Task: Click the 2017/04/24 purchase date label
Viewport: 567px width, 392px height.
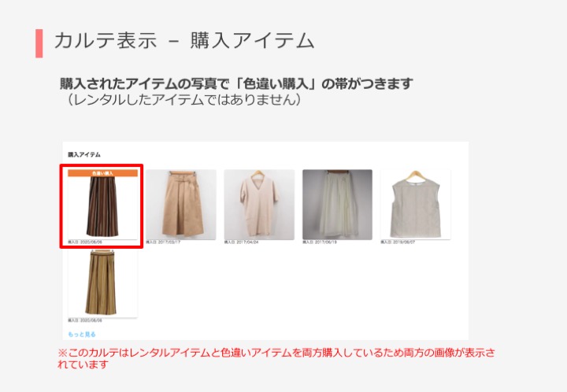Action: 241,242
